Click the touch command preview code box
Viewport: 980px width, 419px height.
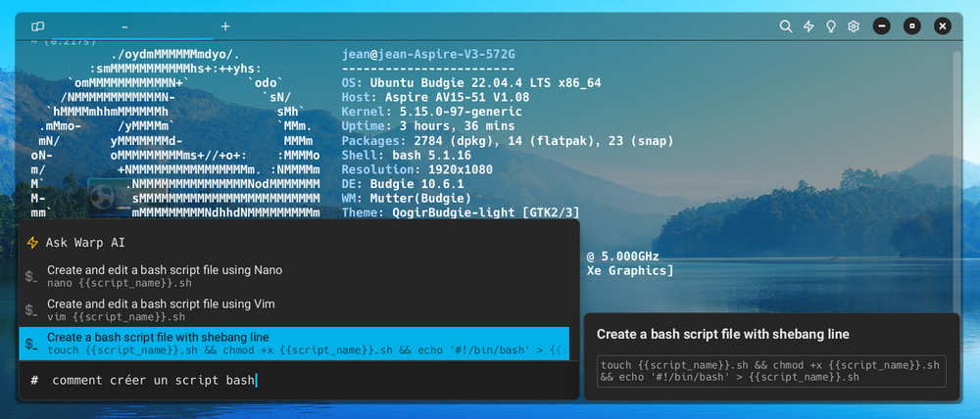click(x=770, y=370)
